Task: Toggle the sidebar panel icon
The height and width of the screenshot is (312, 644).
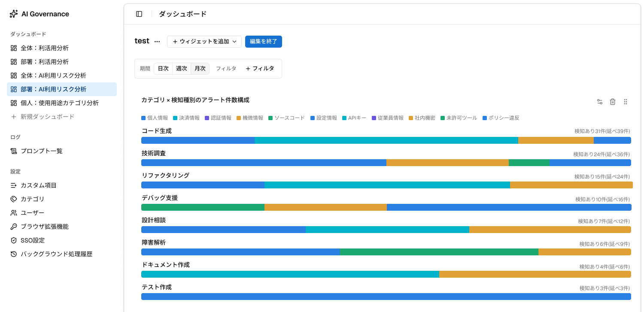Action: pos(139,14)
